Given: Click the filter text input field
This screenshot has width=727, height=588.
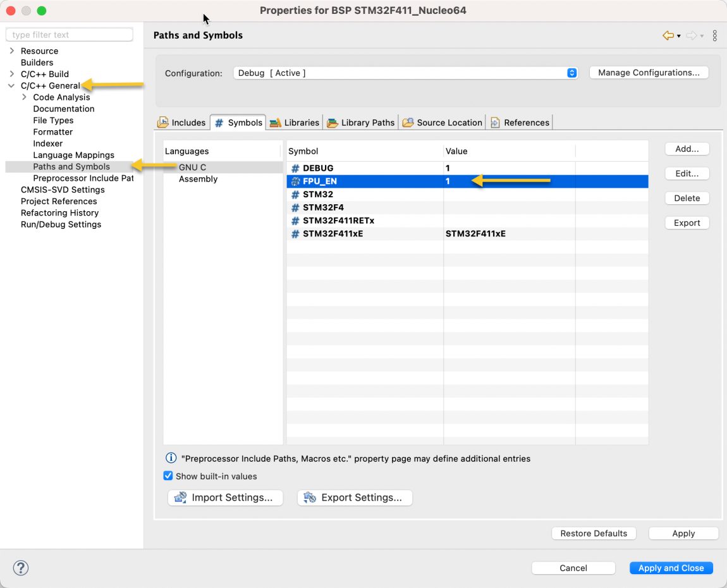Looking at the screenshot, I should (x=70, y=35).
